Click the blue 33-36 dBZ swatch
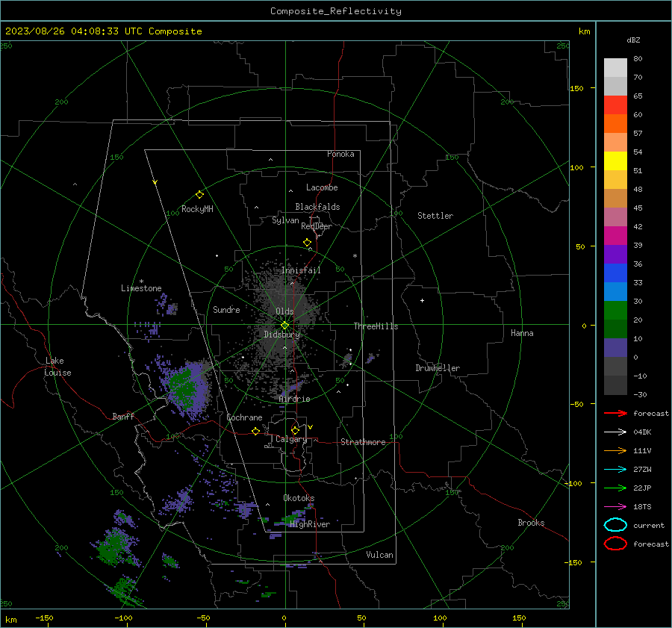 (x=615, y=273)
